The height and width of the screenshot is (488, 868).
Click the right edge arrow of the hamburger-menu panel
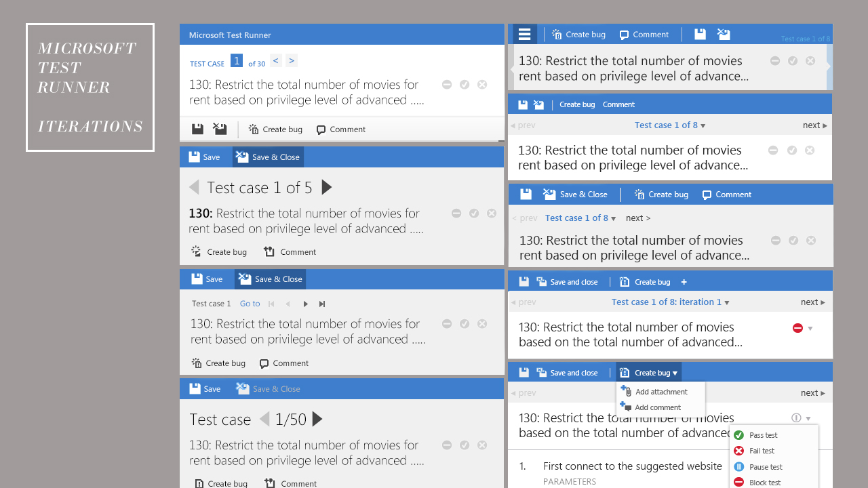click(829, 67)
